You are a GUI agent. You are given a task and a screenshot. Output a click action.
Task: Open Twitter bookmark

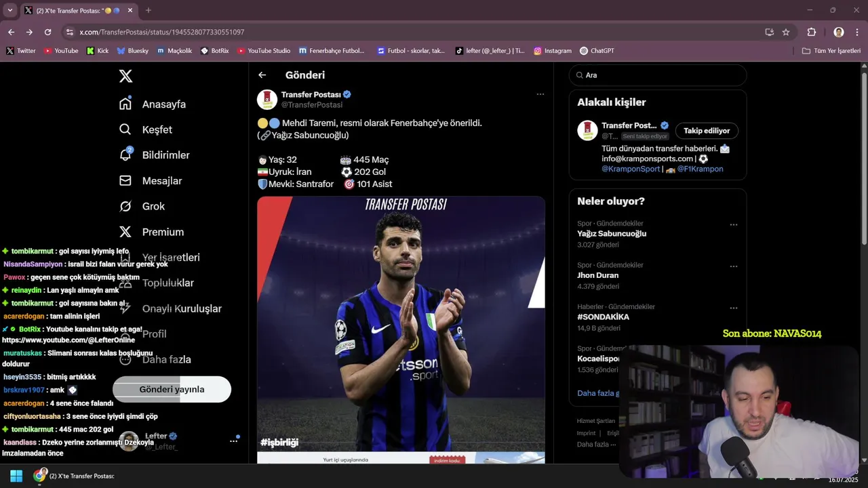(x=21, y=51)
